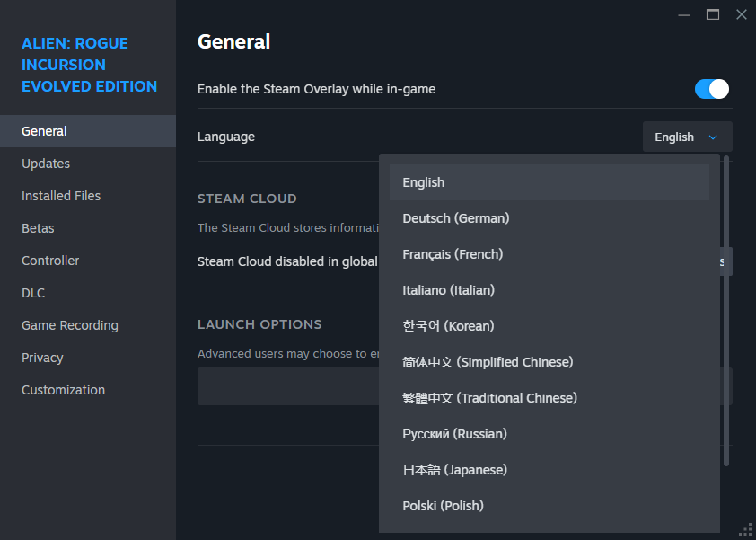The image size is (756, 540).
Task: Choose Deutsch (German) language option
Action: (549, 218)
